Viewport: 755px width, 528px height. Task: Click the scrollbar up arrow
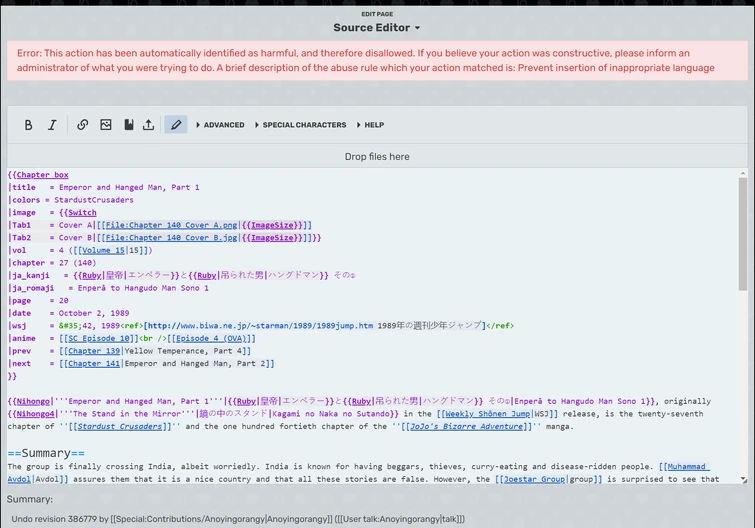click(743, 173)
